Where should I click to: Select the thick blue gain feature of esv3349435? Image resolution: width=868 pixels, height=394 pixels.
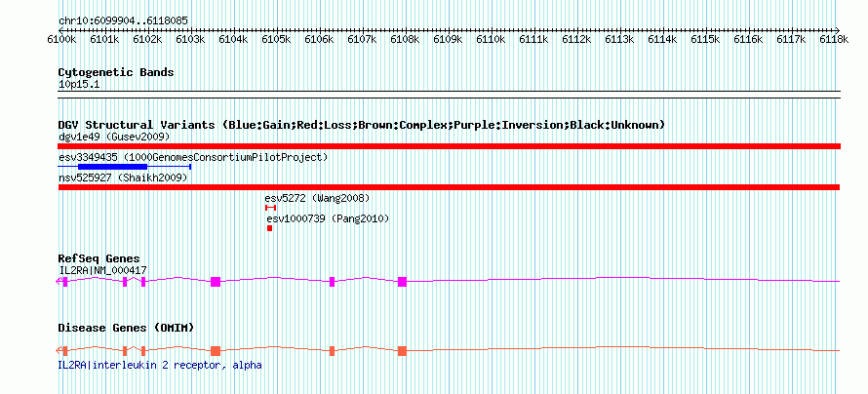pyautogui.click(x=112, y=166)
